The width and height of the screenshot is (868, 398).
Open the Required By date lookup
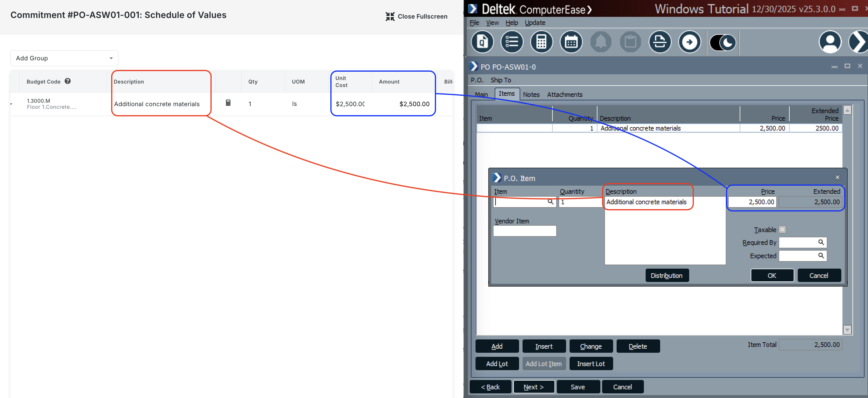821,242
